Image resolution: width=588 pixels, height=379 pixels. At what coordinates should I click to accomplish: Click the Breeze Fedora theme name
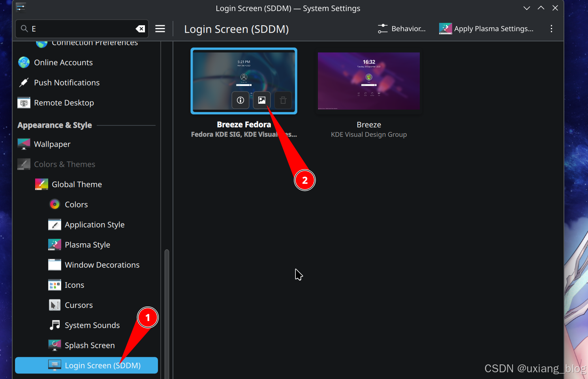pos(244,125)
